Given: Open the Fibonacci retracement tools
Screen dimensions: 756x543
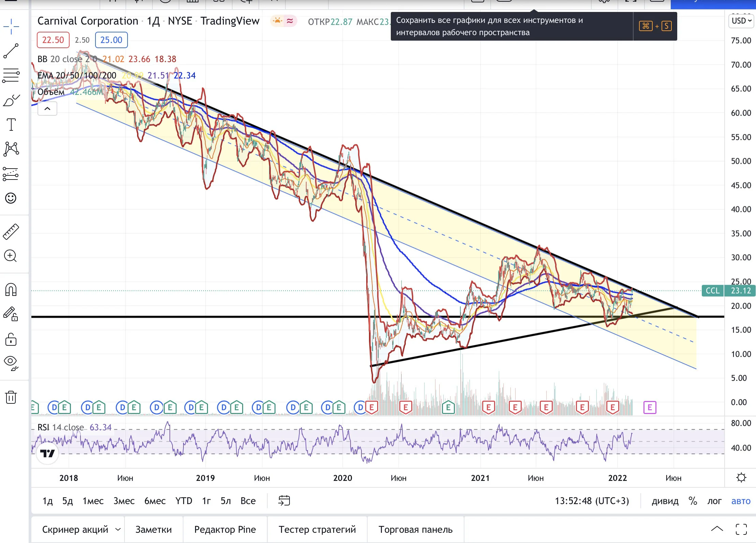Looking at the screenshot, I should 11,75.
